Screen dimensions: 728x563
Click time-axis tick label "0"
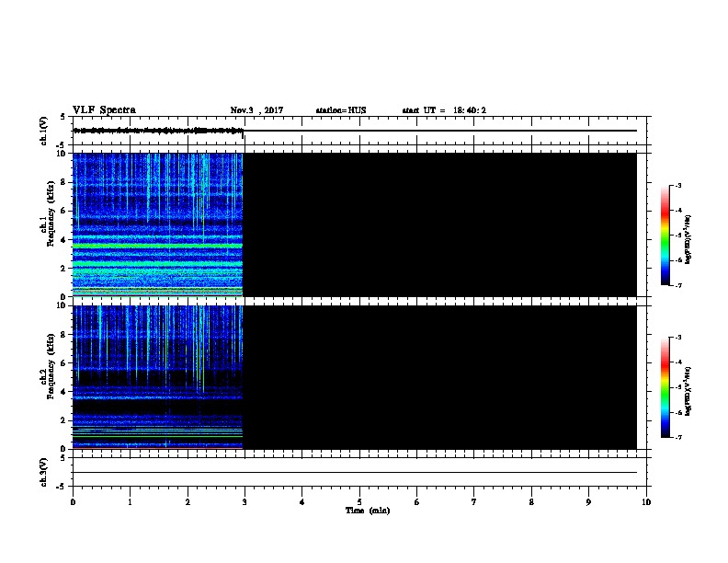pos(73,501)
